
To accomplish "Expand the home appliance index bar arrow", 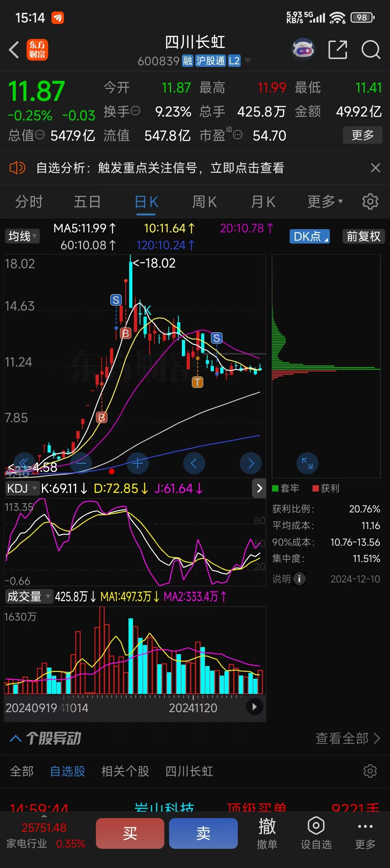I will pos(44,816).
